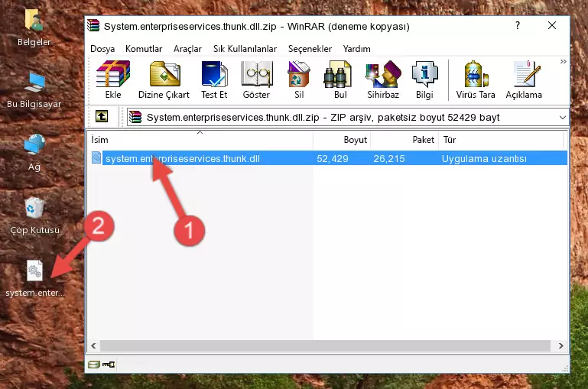
Task: Click the archive path address field
Action: [347, 117]
